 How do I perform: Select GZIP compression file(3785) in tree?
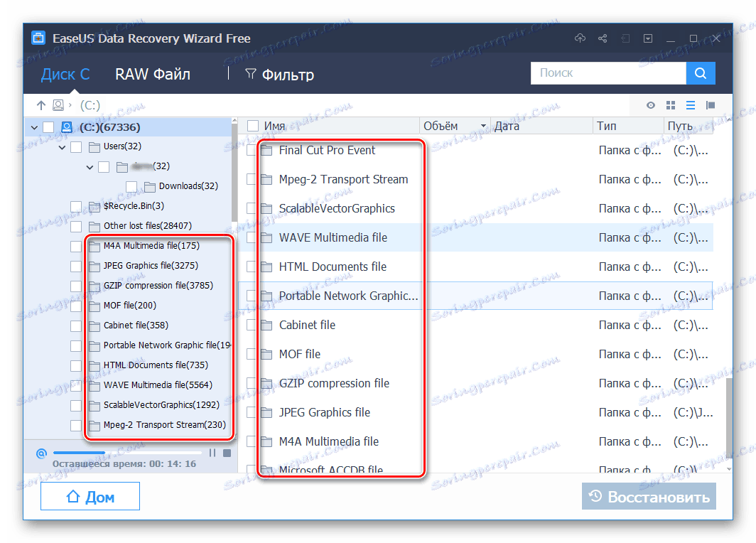tap(158, 286)
